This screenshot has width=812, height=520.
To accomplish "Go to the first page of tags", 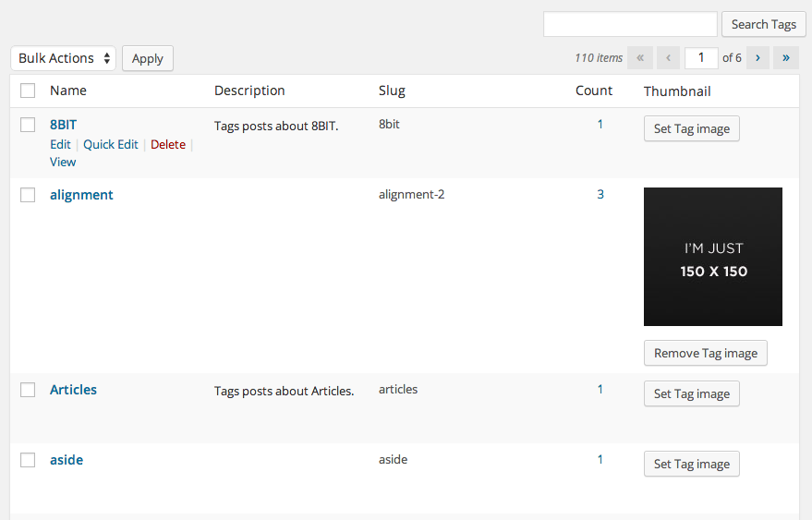I will (x=640, y=58).
